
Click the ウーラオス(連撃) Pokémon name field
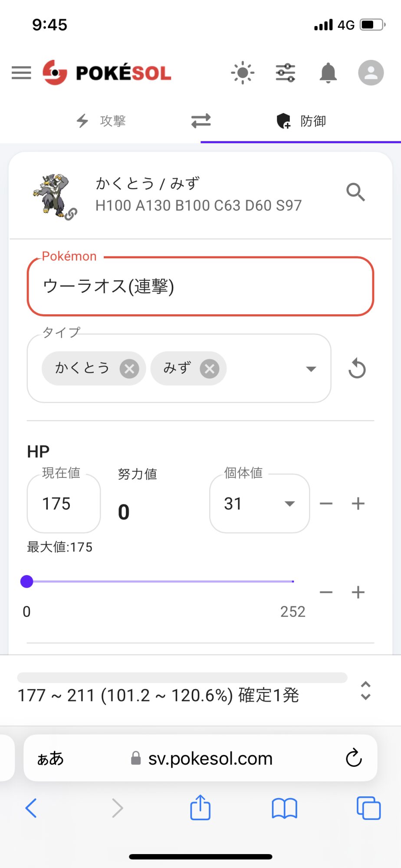(200, 286)
